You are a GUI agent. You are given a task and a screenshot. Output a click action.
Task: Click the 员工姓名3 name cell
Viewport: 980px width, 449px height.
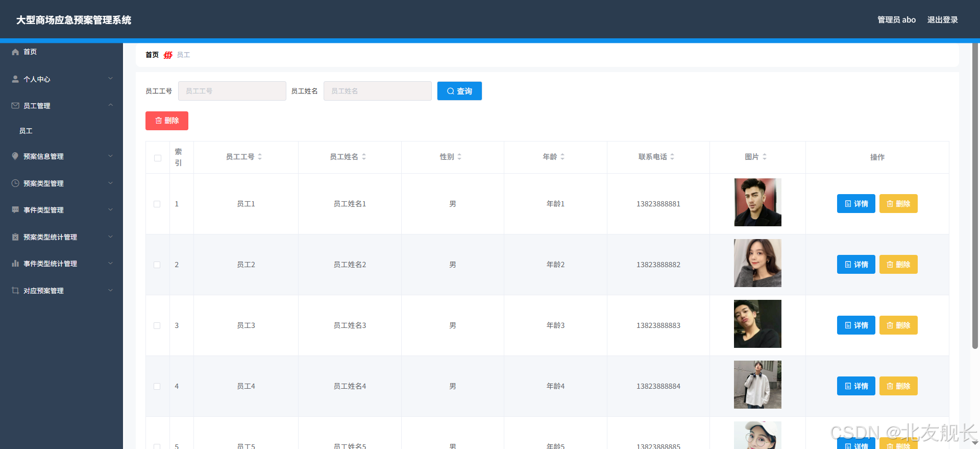click(x=350, y=325)
